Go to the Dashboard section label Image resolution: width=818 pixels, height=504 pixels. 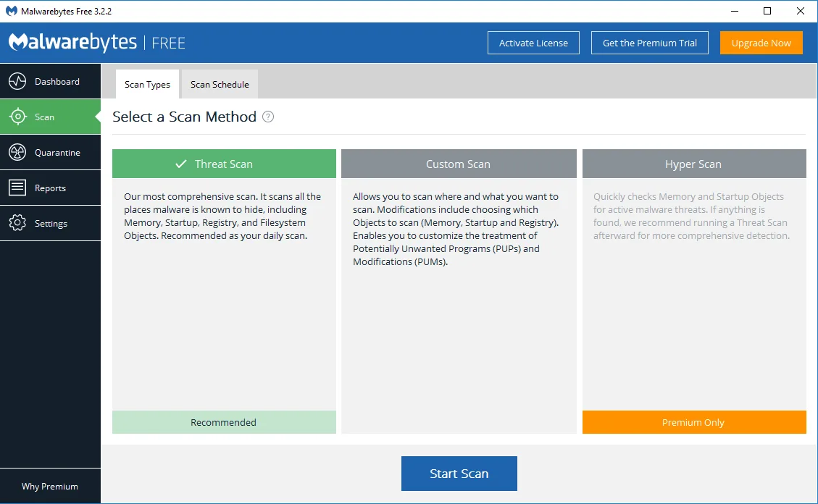(x=57, y=82)
